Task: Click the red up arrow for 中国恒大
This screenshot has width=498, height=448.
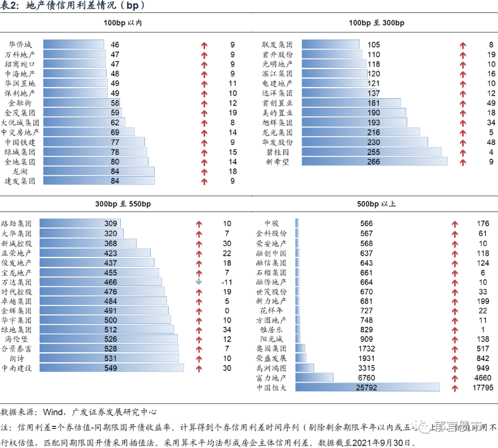Action: (x=455, y=388)
